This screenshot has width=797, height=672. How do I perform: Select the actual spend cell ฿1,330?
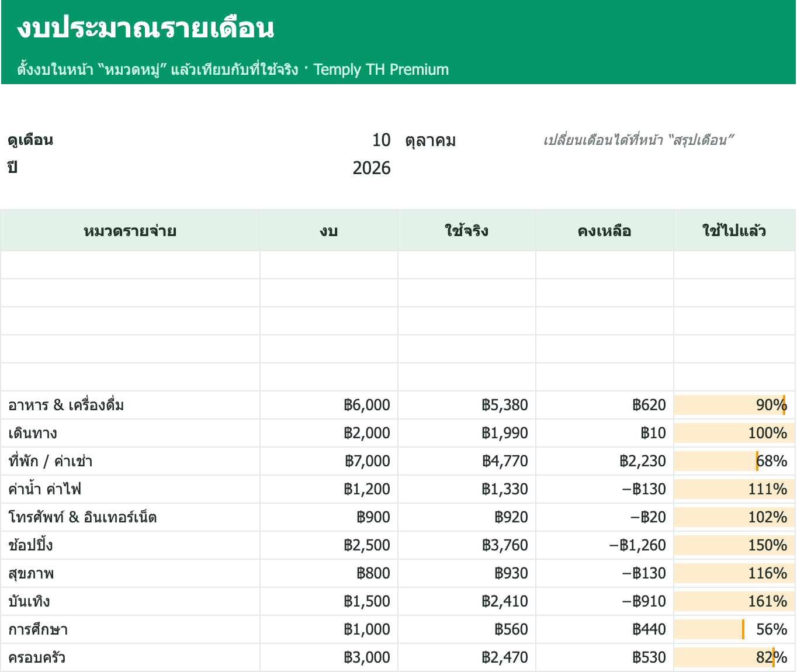coord(467,489)
